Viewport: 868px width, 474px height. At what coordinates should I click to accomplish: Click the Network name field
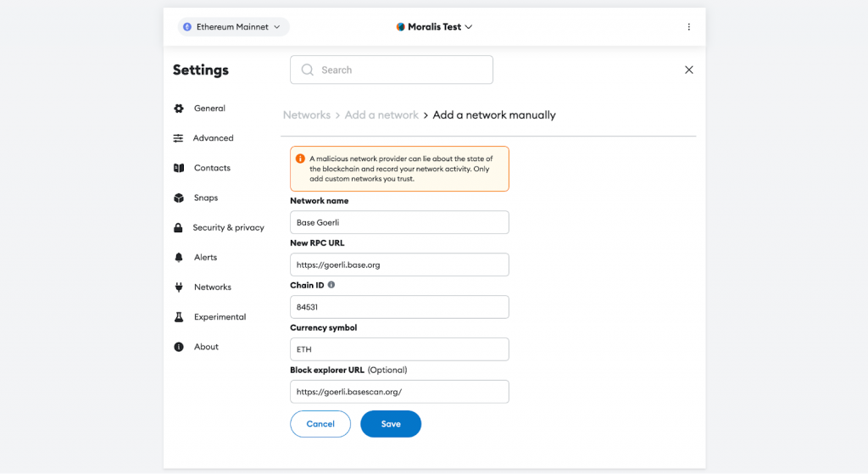400,223
